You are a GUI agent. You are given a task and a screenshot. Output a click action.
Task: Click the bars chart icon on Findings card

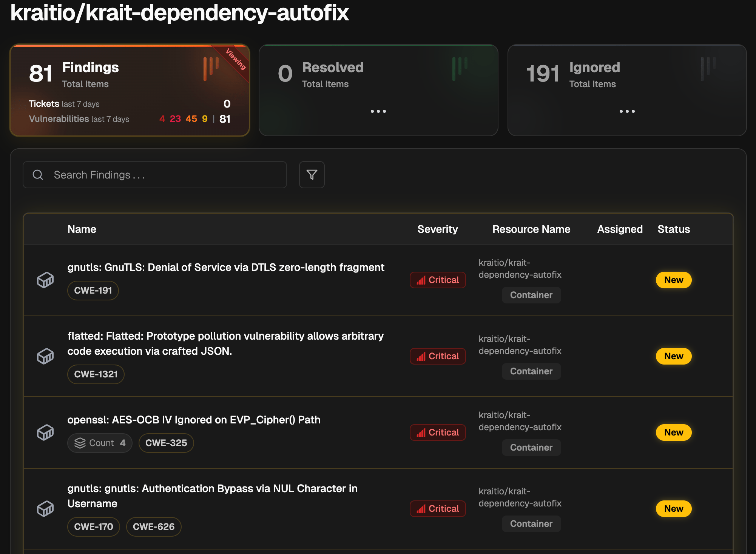pyautogui.click(x=211, y=69)
